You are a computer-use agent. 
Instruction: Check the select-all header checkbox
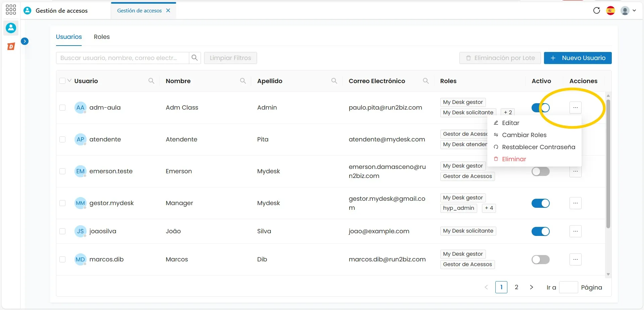(62, 81)
